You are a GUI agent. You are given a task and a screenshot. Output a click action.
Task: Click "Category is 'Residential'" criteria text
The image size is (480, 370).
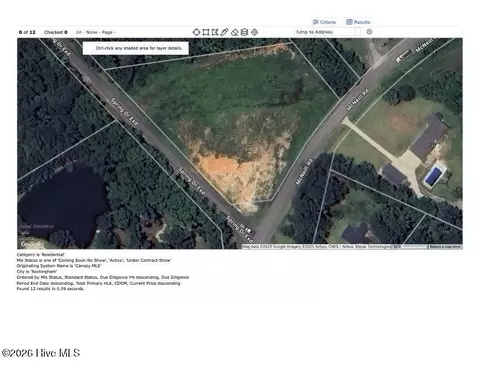40,255
